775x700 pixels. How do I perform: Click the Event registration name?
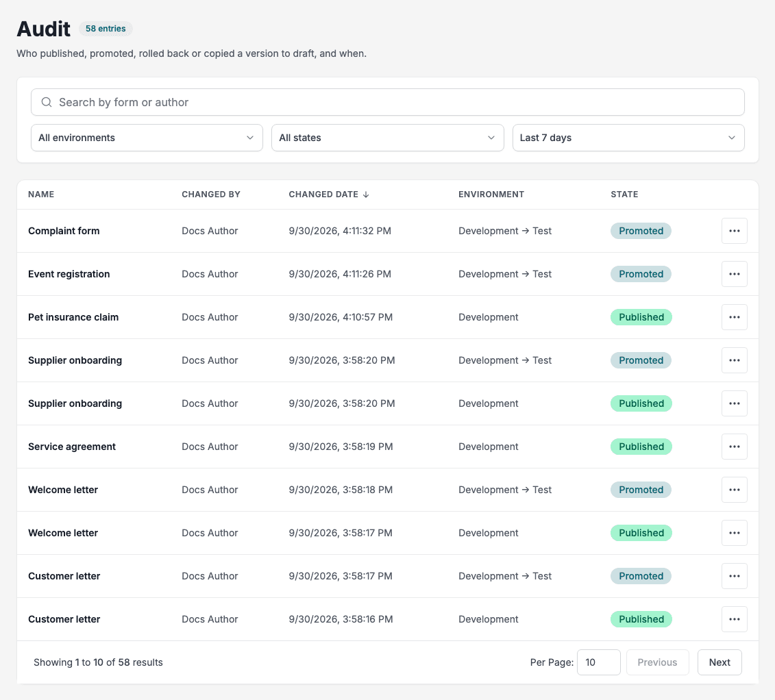[69, 274]
